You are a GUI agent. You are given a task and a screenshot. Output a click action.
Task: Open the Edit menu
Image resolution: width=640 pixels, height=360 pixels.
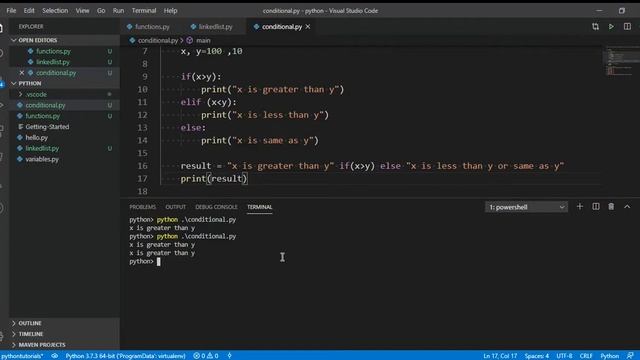click(29, 11)
